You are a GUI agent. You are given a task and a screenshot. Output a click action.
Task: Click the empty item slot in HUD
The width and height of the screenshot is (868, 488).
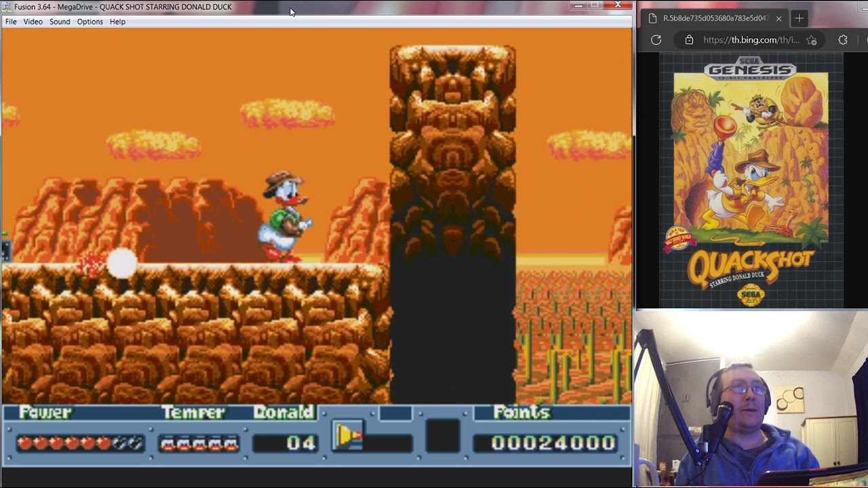(442, 436)
